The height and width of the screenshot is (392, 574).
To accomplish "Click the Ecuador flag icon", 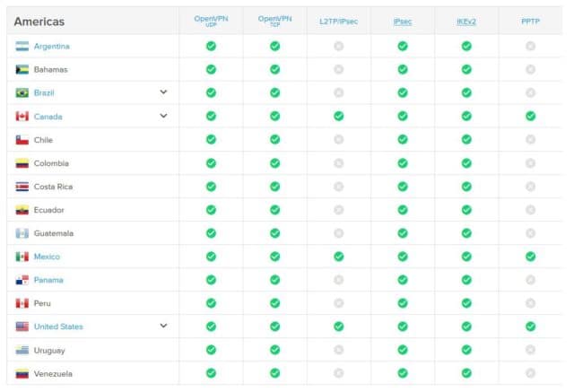I will point(22,210).
